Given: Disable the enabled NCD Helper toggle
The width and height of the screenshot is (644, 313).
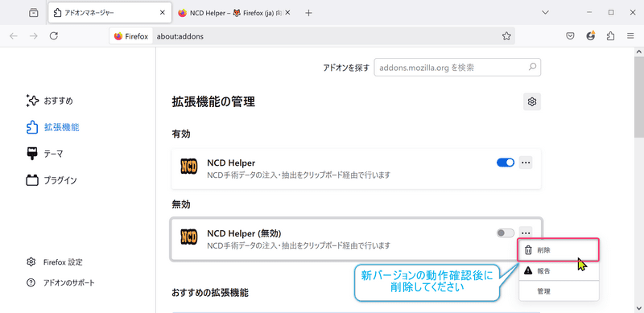Looking at the screenshot, I should click(506, 163).
